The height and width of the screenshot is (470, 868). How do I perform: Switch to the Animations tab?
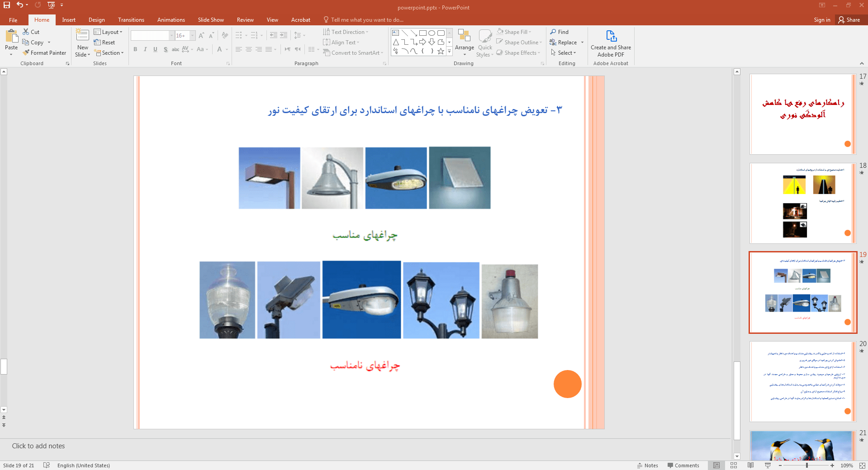(171, 20)
